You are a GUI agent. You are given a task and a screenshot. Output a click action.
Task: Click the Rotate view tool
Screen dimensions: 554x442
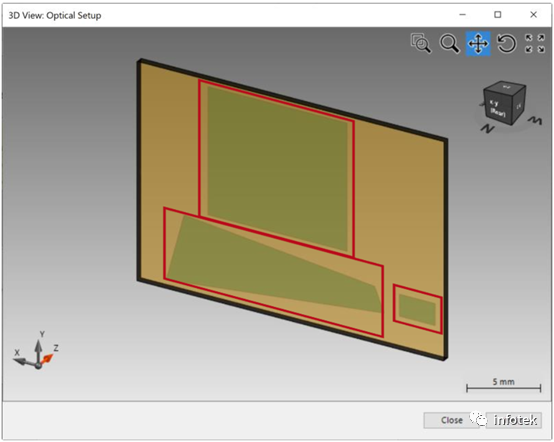507,43
